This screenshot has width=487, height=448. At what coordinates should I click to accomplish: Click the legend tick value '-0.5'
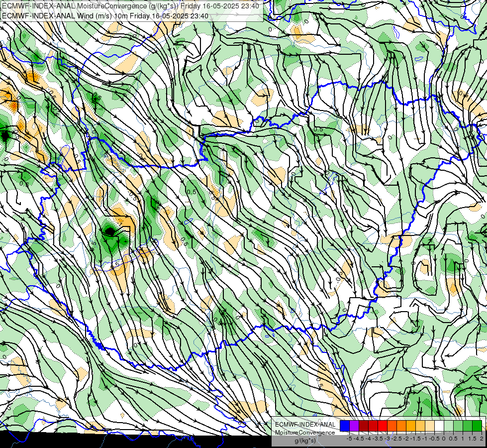click(x=434, y=439)
